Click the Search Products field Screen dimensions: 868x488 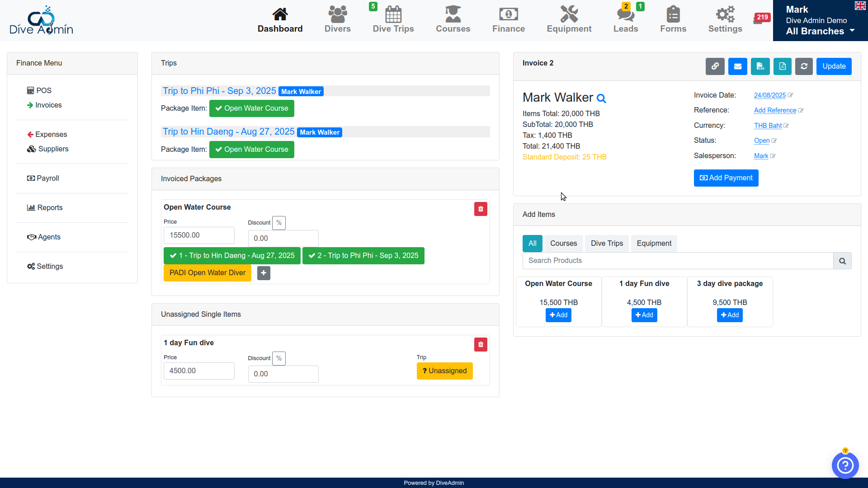click(x=677, y=261)
